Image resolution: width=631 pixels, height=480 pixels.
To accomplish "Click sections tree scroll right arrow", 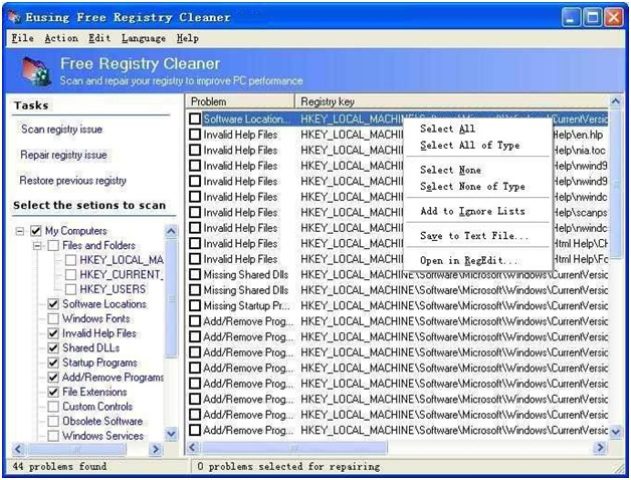I will coord(155,449).
